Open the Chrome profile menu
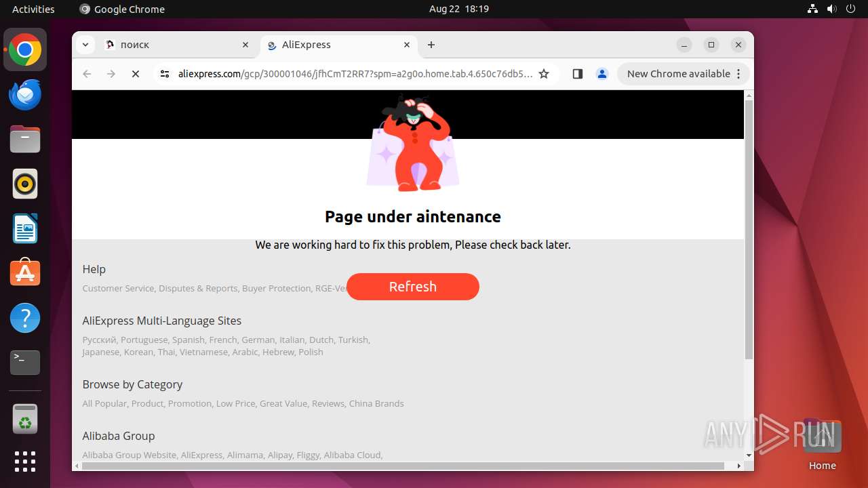868x488 pixels. pyautogui.click(x=602, y=74)
